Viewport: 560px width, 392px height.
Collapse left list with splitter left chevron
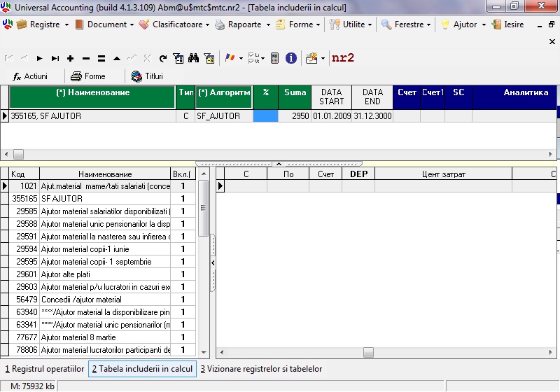coord(213,262)
